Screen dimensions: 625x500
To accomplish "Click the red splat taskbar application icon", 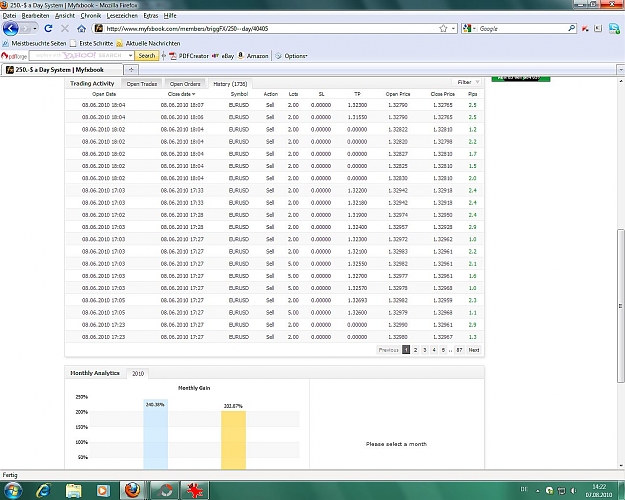I will [195, 491].
